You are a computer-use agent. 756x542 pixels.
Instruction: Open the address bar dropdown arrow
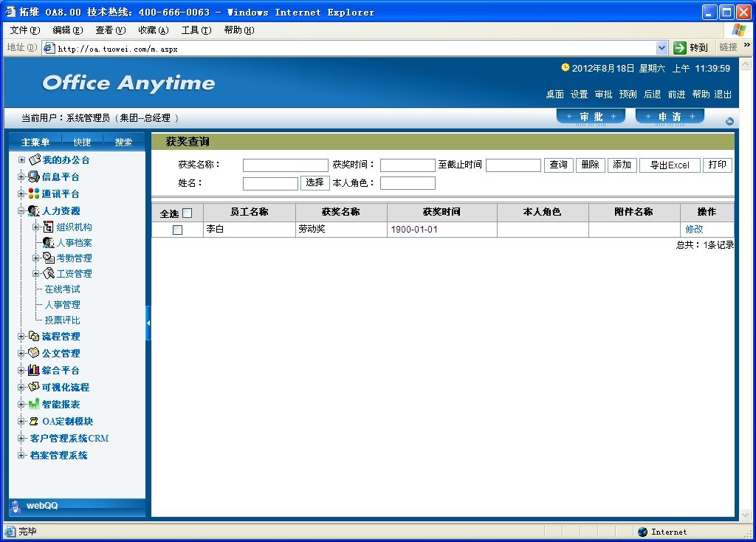[661, 48]
